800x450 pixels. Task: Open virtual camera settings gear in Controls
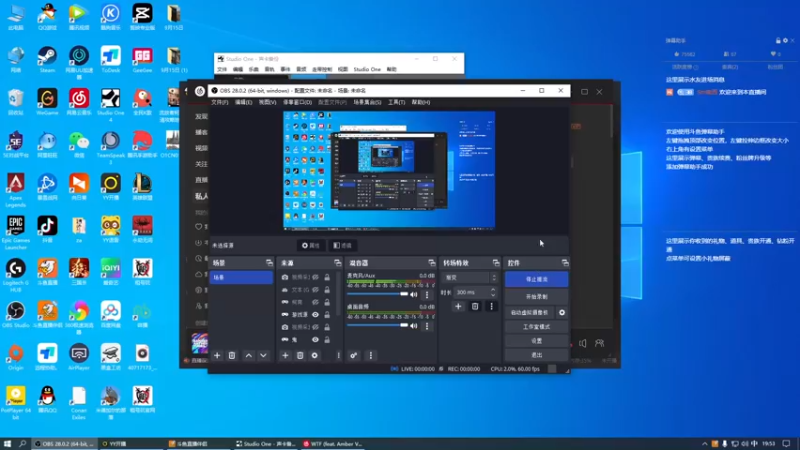coord(562,312)
